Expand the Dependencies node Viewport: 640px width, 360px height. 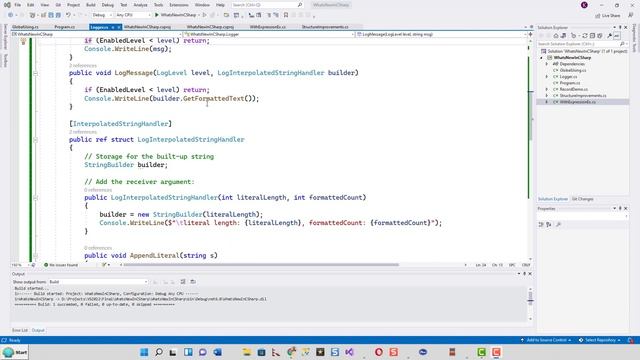pyautogui.click(x=547, y=64)
